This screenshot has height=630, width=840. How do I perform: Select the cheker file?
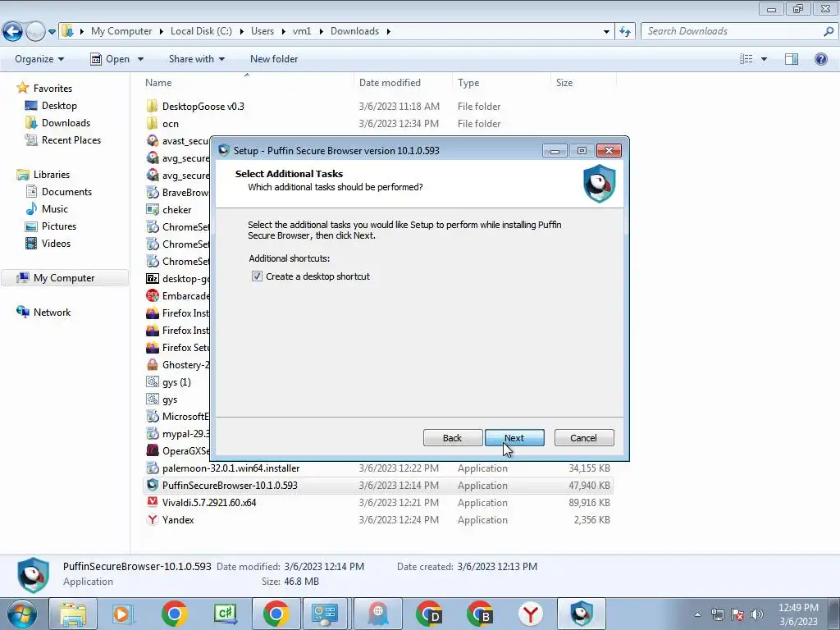(x=177, y=210)
